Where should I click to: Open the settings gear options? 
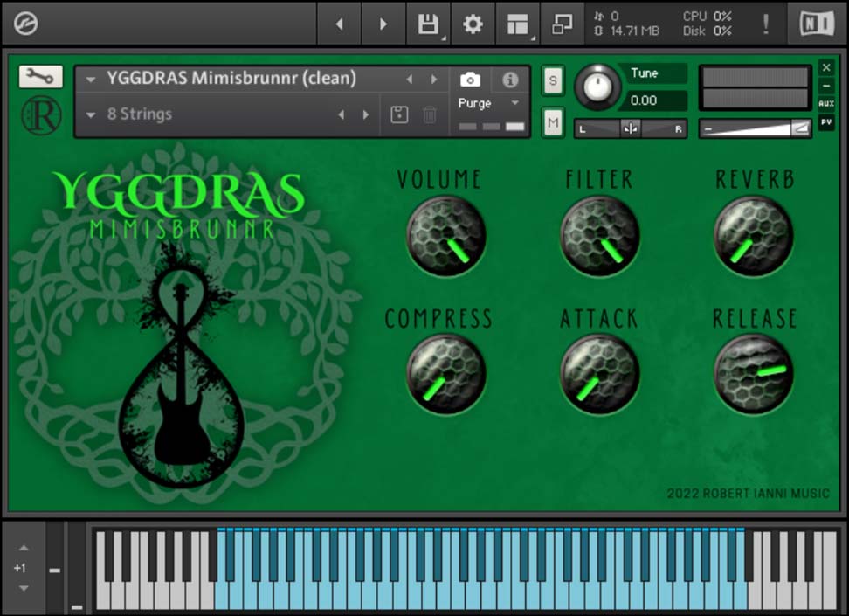[473, 24]
